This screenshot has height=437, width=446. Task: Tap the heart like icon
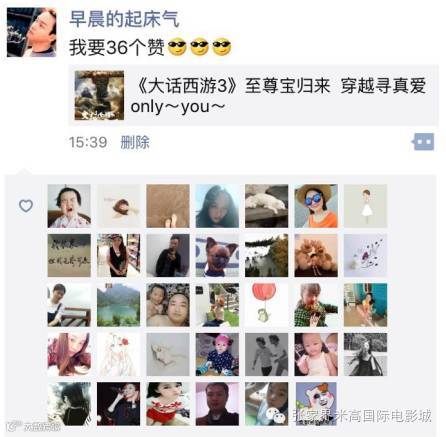[26, 206]
